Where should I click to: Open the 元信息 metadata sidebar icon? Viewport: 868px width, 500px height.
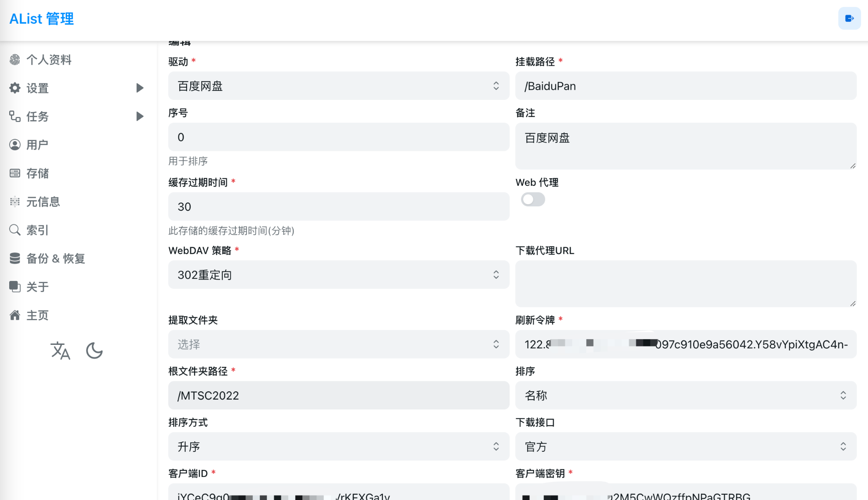coord(15,202)
